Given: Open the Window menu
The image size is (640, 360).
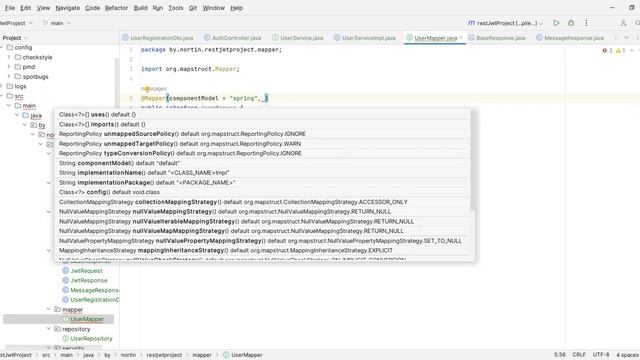Looking at the screenshot, I should click(213, 8).
